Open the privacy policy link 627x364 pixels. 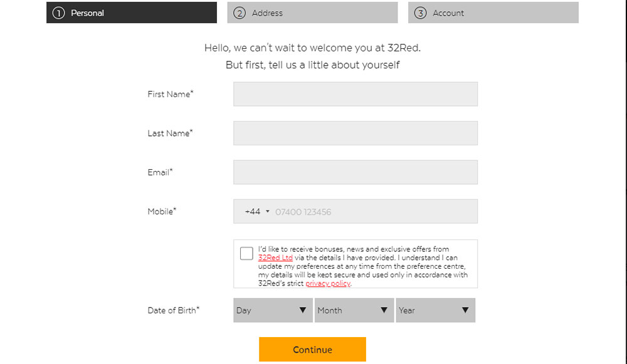(x=328, y=284)
